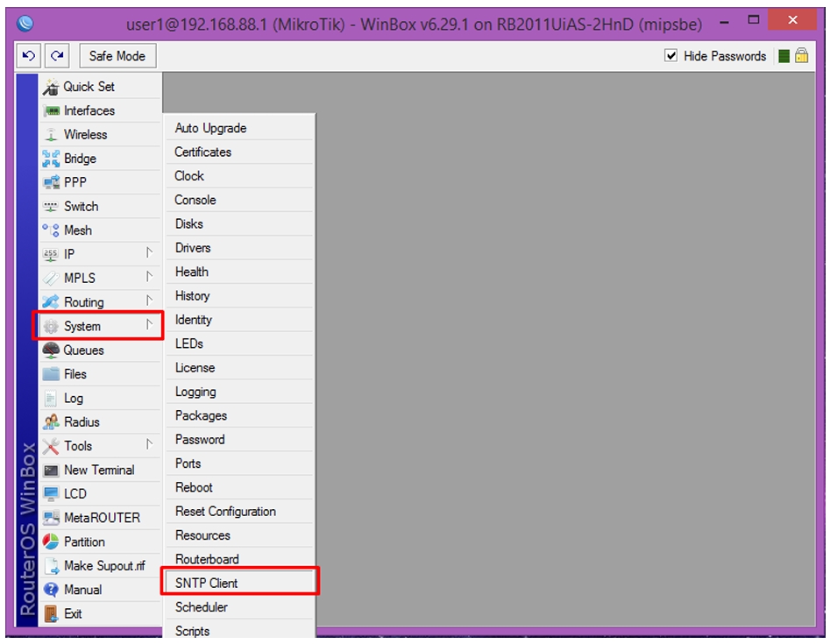Image resolution: width=830 pixels, height=644 pixels.
Task: Launch New Terminal icon
Action: tap(51, 471)
